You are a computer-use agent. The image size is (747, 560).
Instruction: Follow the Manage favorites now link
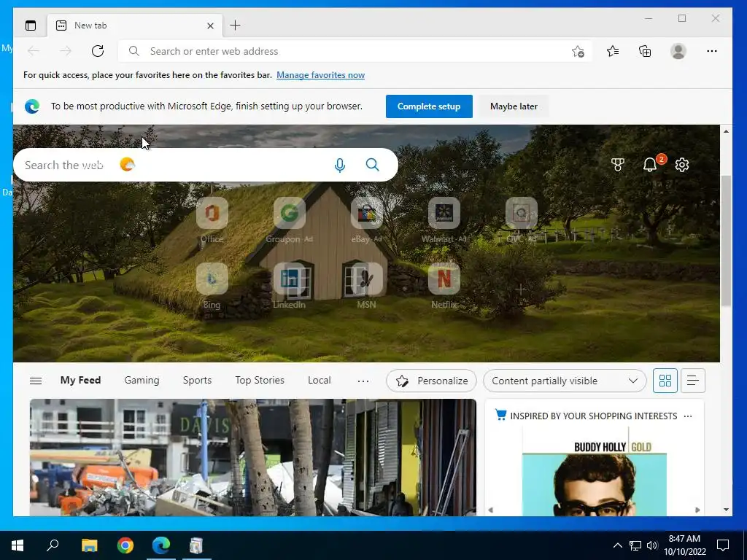[321, 75]
